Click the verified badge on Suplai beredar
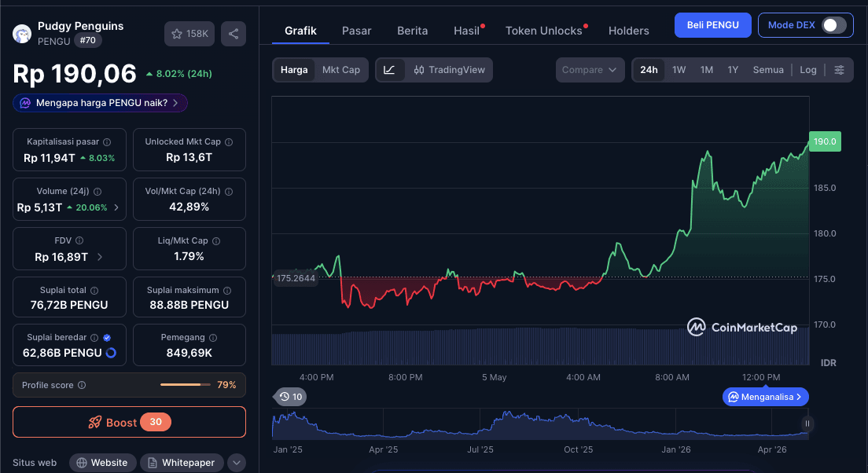 click(107, 337)
